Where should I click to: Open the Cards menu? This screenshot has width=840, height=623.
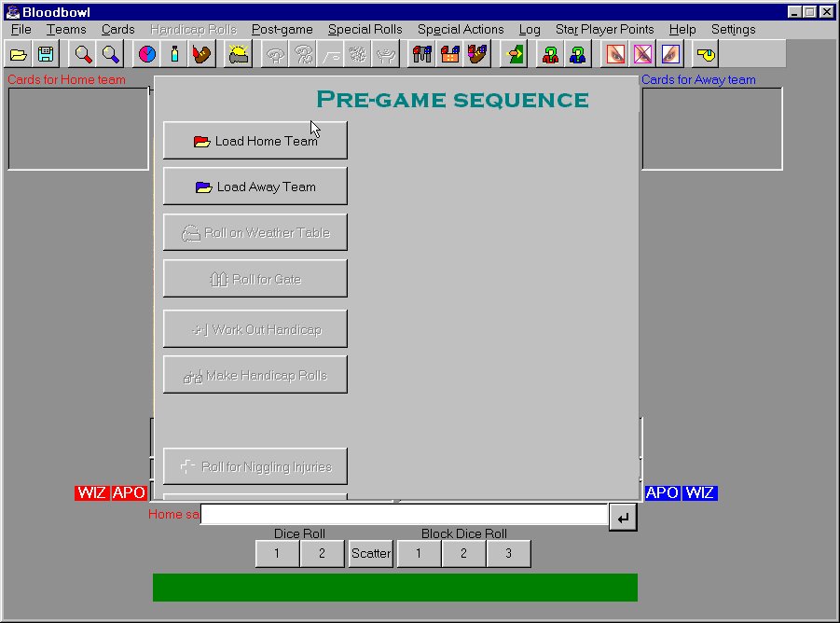pos(117,30)
